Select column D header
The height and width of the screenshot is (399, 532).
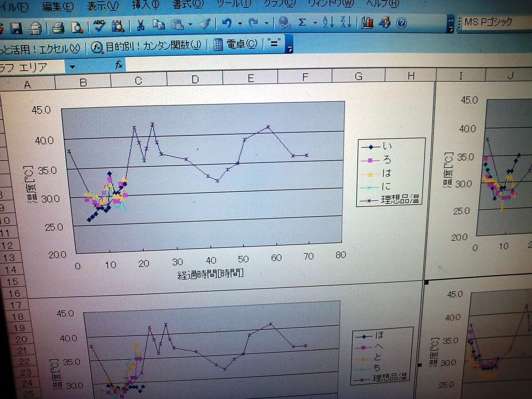(x=195, y=79)
